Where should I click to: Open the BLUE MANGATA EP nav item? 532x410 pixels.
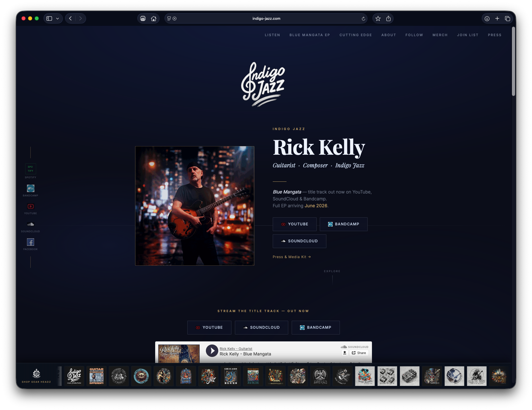pyautogui.click(x=310, y=35)
